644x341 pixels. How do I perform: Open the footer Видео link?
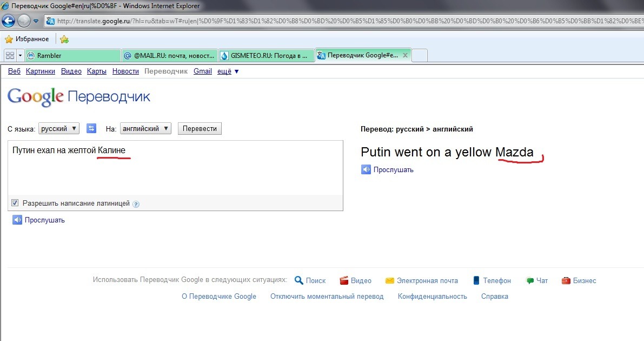click(361, 280)
